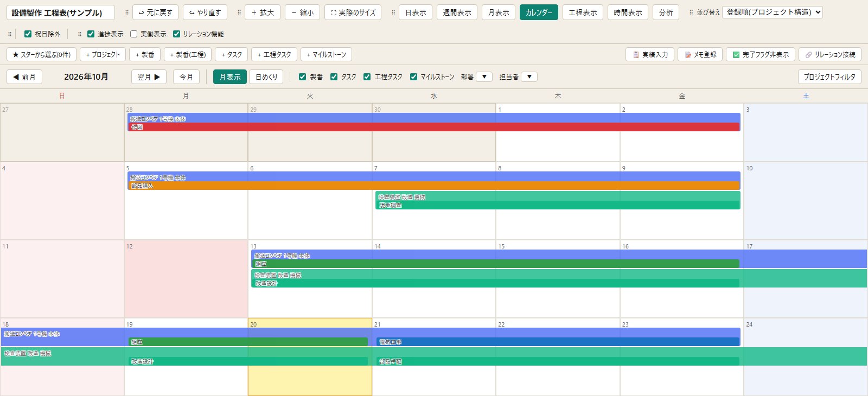Viewport: 868px width, 396px height.
Task: Click red 作図 task bar
Action: click(x=434, y=127)
